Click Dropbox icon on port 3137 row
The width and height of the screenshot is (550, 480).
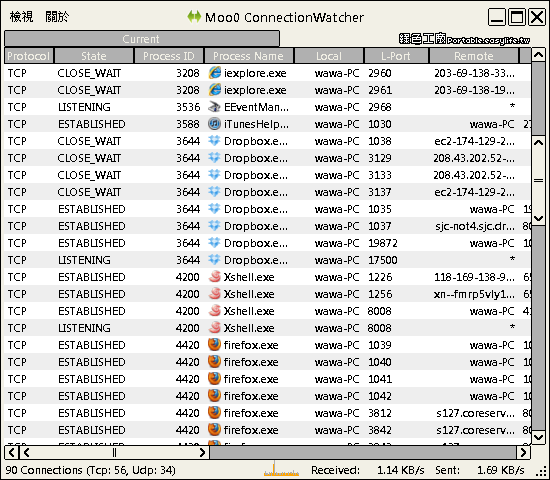(214, 192)
